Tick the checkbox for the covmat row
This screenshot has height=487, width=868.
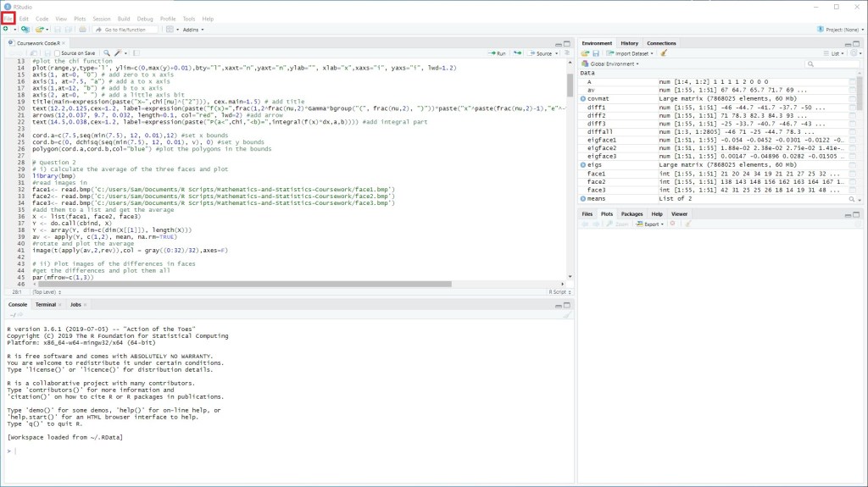[853, 99]
